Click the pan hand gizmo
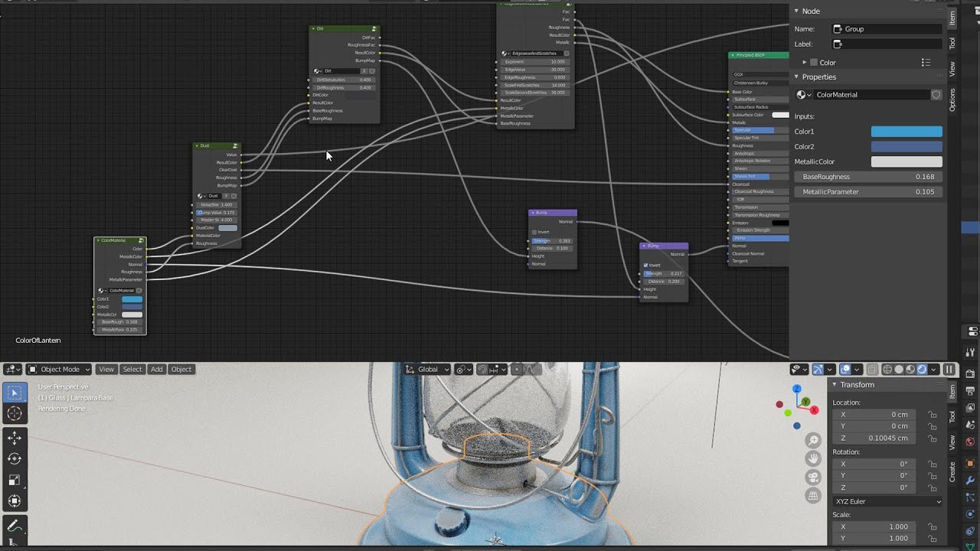 [813, 458]
